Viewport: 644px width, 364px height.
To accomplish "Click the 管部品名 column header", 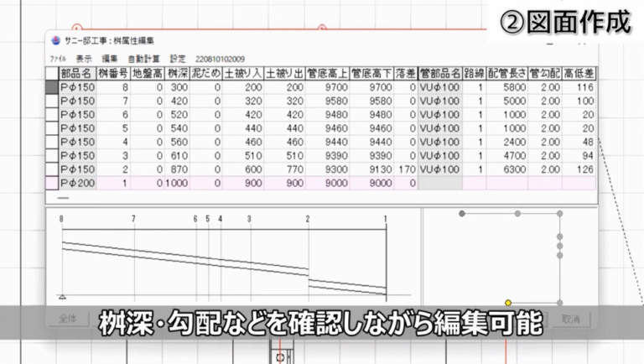I will (439, 74).
